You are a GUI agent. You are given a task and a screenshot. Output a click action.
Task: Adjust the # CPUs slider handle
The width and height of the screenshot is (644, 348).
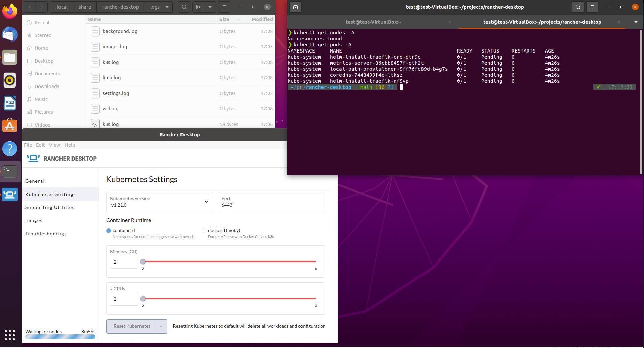coord(143,299)
